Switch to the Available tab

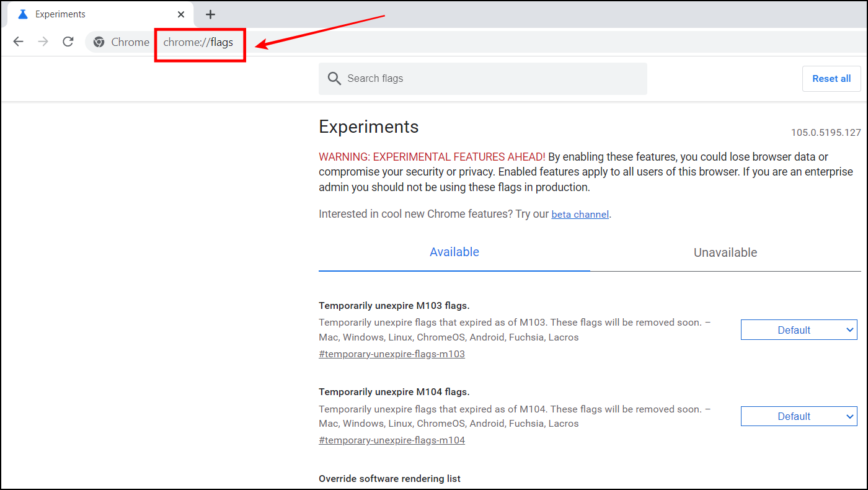pyautogui.click(x=454, y=252)
